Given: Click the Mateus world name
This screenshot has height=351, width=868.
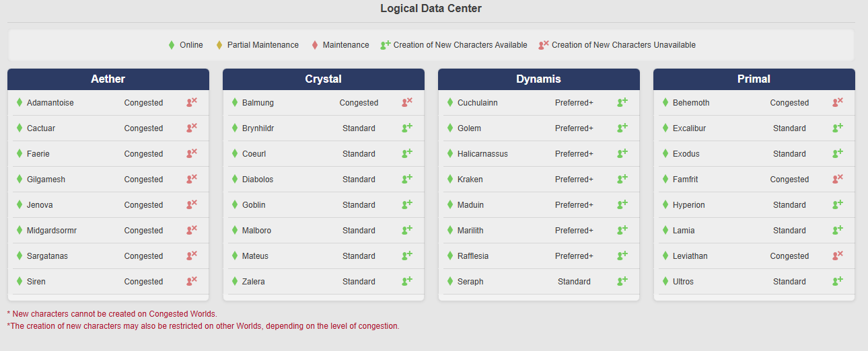Looking at the screenshot, I should (255, 256).
